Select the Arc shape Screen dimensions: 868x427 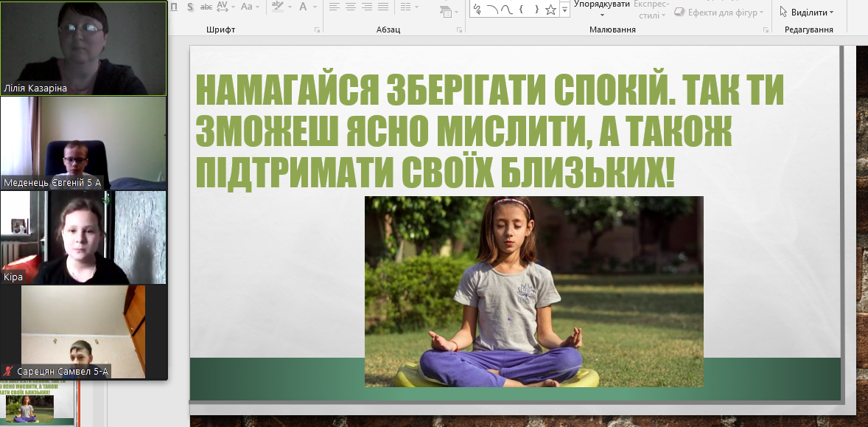coord(492,10)
